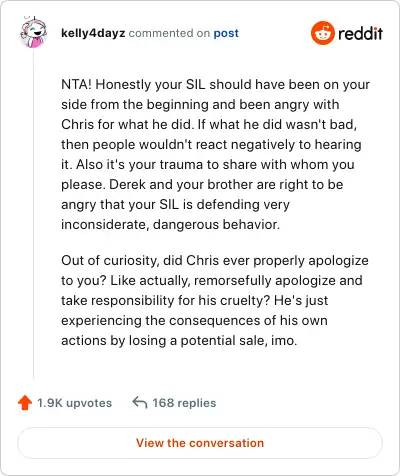
Task: Click the orange upvote arrow
Action: [x=25, y=403]
